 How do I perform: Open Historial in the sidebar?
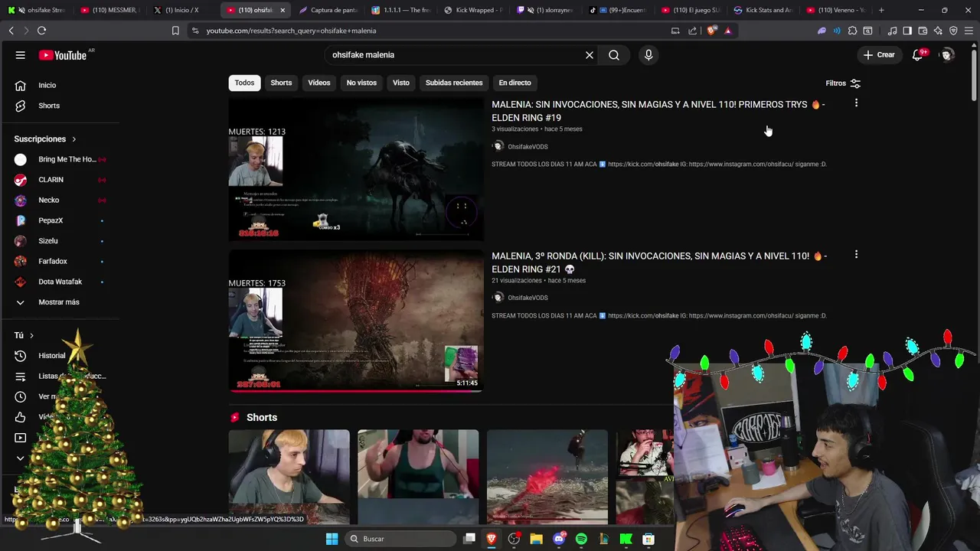click(x=51, y=356)
